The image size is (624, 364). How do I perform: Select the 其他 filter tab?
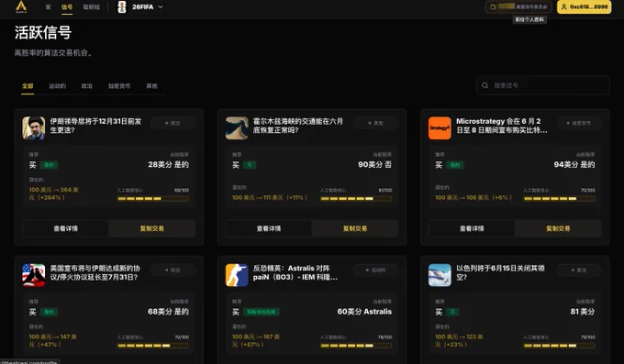(x=151, y=86)
